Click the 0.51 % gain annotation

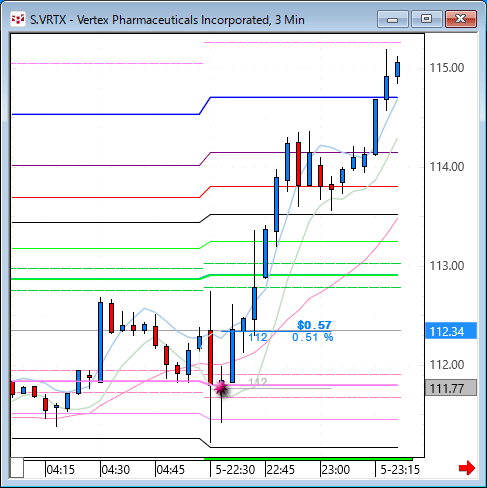pos(312,337)
